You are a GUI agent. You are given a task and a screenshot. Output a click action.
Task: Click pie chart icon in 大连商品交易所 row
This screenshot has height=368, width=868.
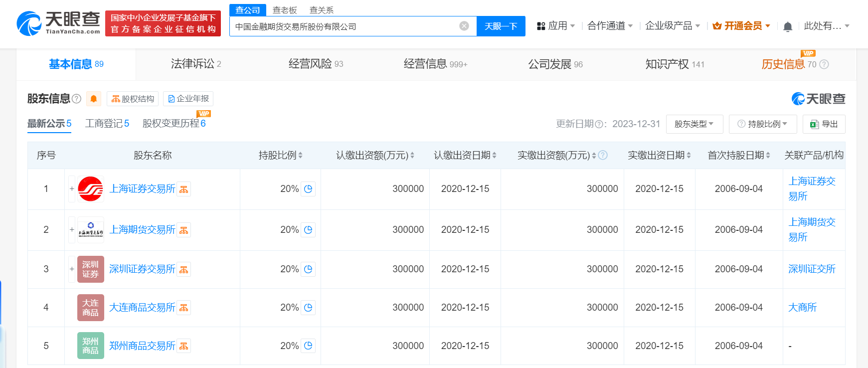[308, 308]
